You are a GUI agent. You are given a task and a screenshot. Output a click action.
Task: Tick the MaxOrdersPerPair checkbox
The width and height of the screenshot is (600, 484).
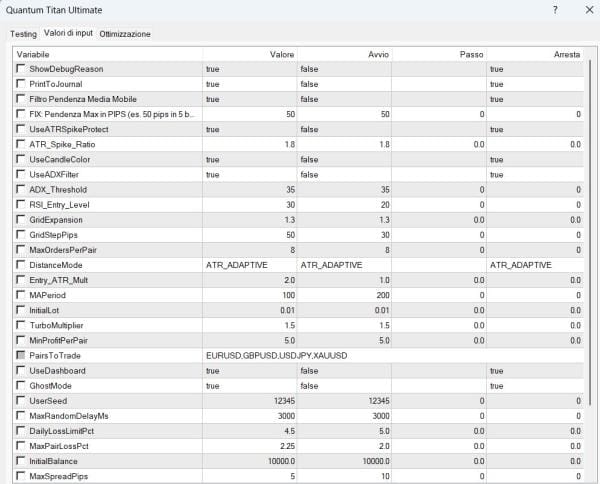point(21,249)
